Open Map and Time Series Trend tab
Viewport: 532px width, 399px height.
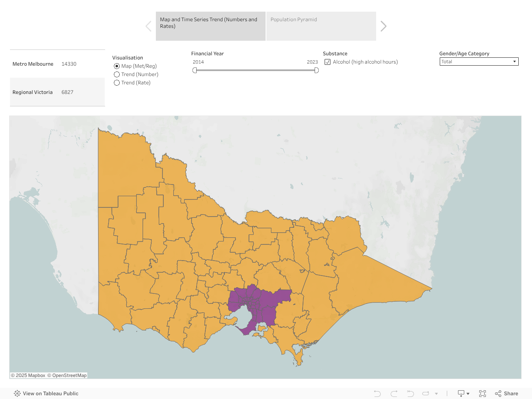[x=211, y=26]
